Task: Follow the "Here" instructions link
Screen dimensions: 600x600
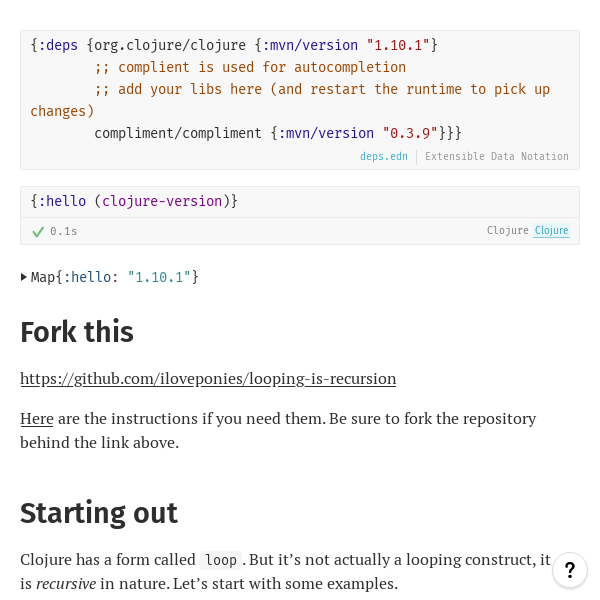Action: click(x=36, y=418)
